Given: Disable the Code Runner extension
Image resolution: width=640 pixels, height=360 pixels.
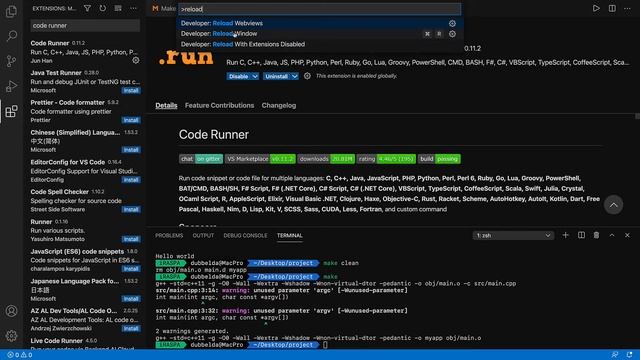Looking at the screenshot, I should pos(239,76).
